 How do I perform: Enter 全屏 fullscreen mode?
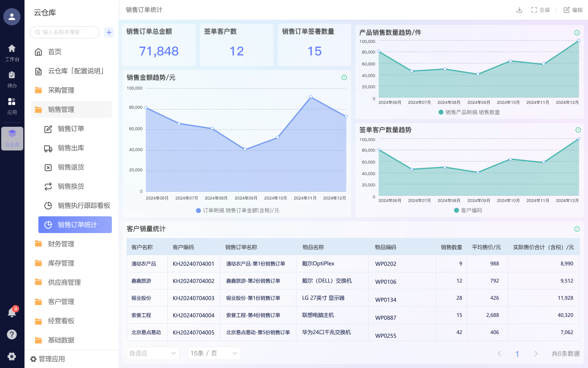pos(540,10)
